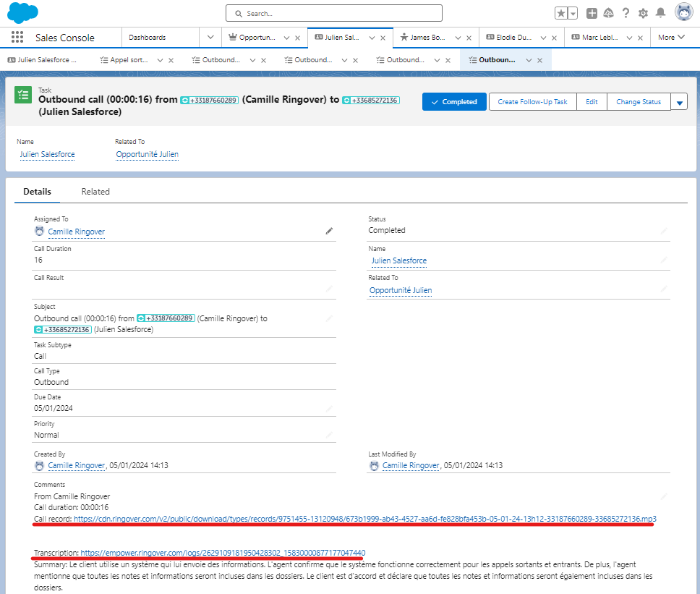The height and width of the screenshot is (594, 700).
Task: Close the Elodie Du... workspace tab
Action: coord(554,38)
